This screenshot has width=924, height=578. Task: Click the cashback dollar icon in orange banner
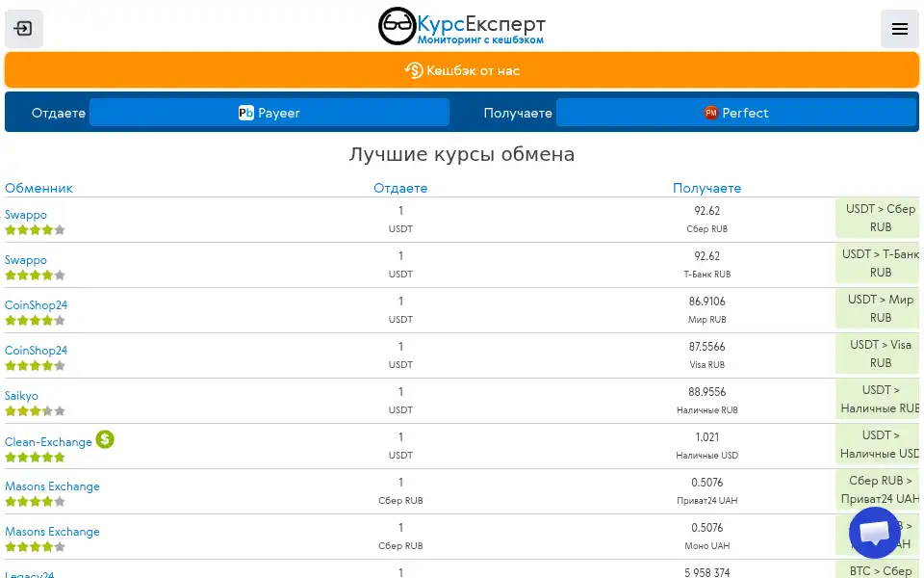tap(414, 70)
